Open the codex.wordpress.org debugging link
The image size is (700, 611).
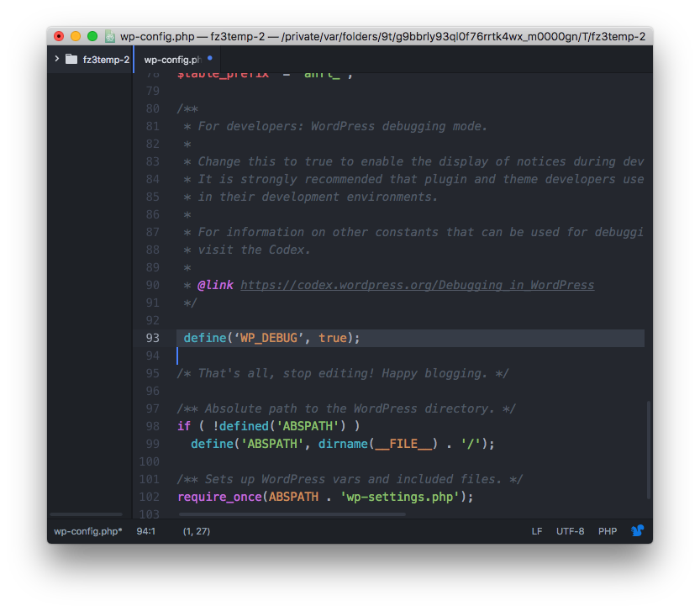pos(417,285)
